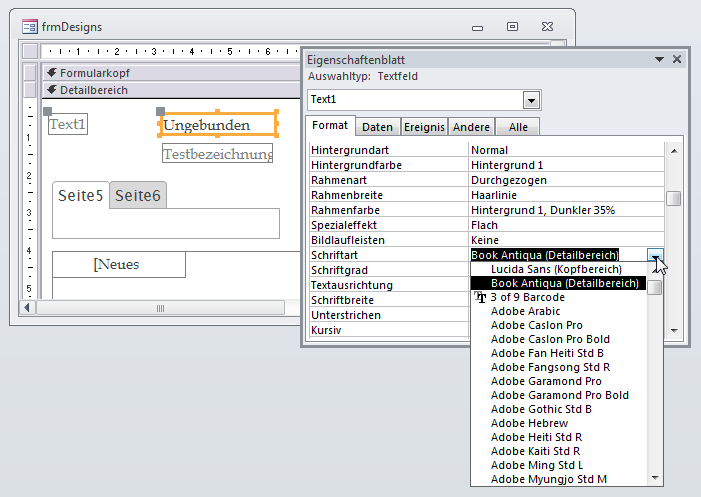Click the Rahmenfarbe value field
The height and width of the screenshot is (497, 701).
click(x=565, y=210)
